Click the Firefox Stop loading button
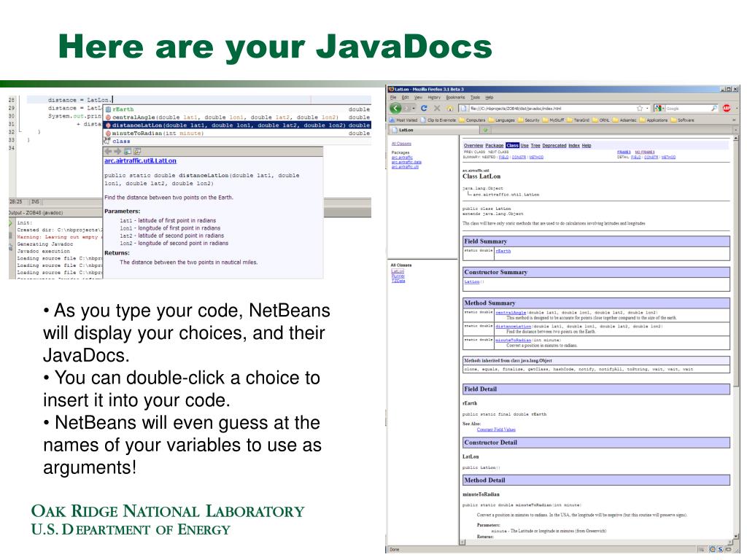 pos(437,108)
